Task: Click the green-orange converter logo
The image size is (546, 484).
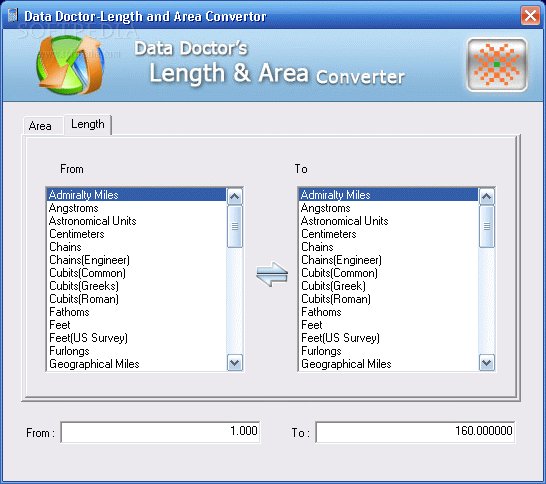Action: coord(70,65)
